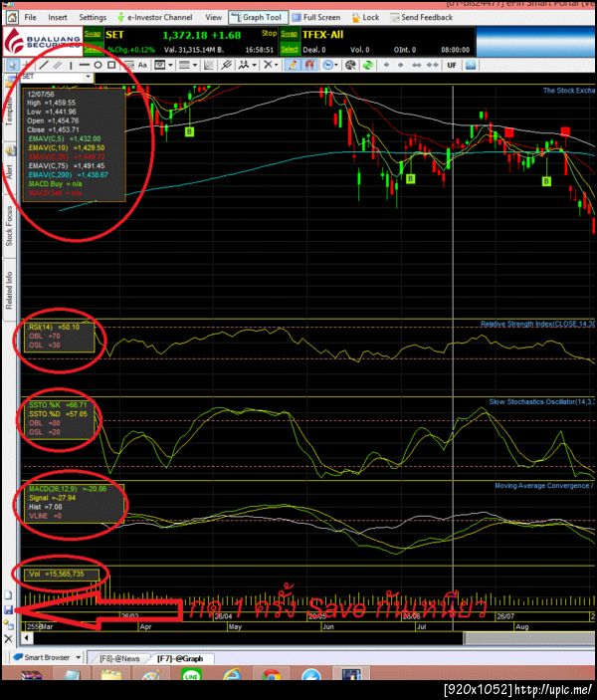Open the chart template dropdown arrow
The width and height of the screenshot is (597, 700).
[170, 65]
